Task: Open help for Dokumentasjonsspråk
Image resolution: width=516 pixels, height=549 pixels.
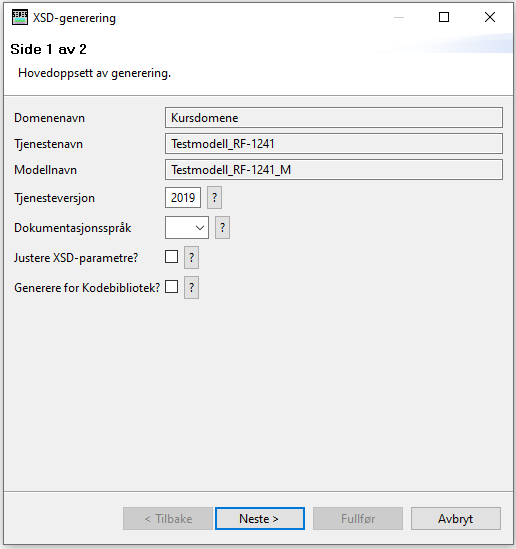Action: [222, 228]
